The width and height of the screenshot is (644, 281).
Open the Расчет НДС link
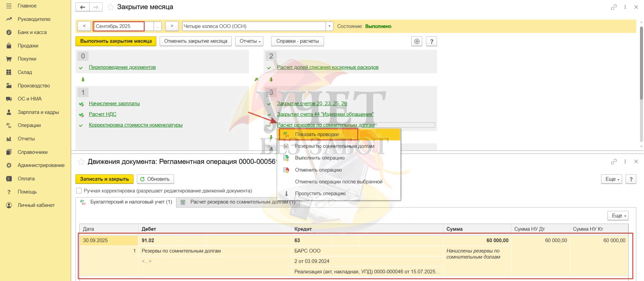(x=102, y=114)
